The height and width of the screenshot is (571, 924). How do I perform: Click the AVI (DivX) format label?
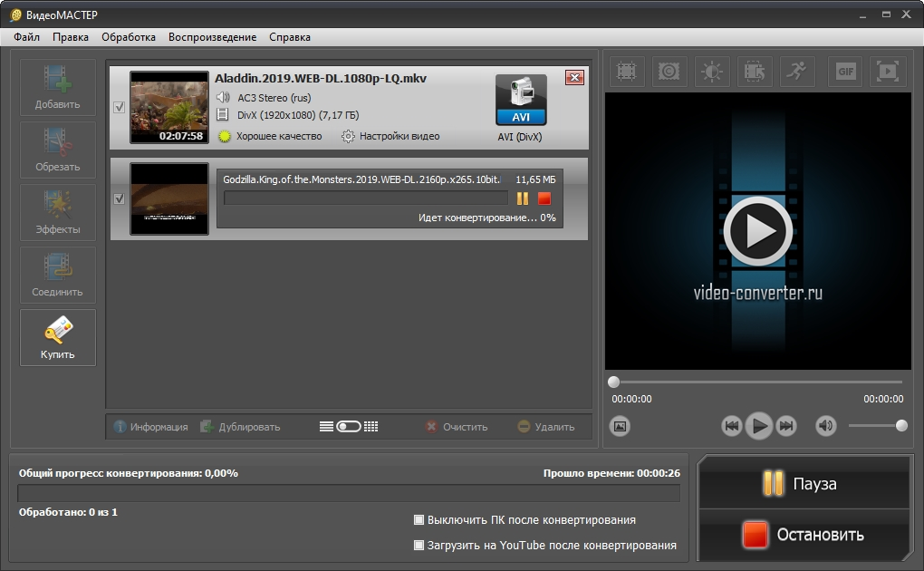(x=520, y=137)
